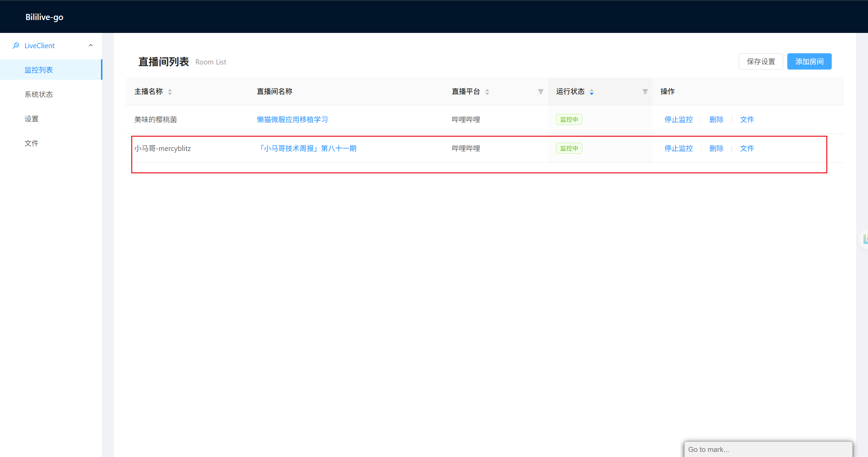Click the LiveClient monitor icon in sidebar
The image size is (868, 457).
tap(16, 45)
